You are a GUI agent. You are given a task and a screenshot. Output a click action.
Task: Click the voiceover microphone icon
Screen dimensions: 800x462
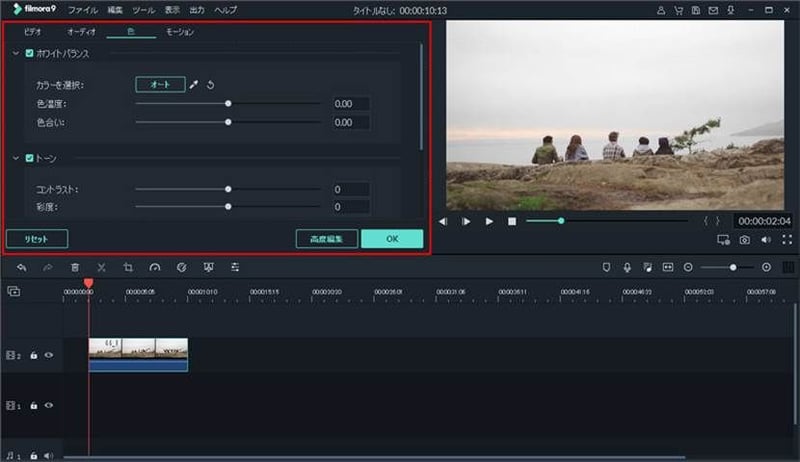[627, 268]
